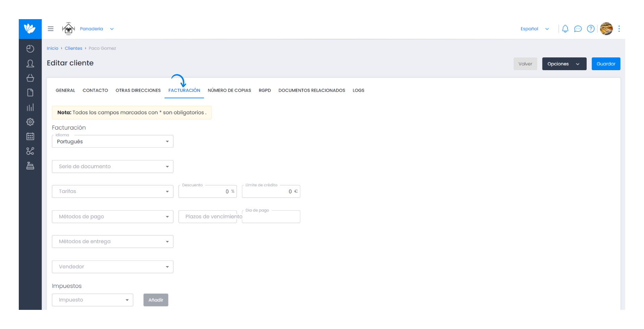Image resolution: width=644 pixels, height=329 pixels.
Task: Click into the Descuento percentage field
Action: (x=208, y=191)
